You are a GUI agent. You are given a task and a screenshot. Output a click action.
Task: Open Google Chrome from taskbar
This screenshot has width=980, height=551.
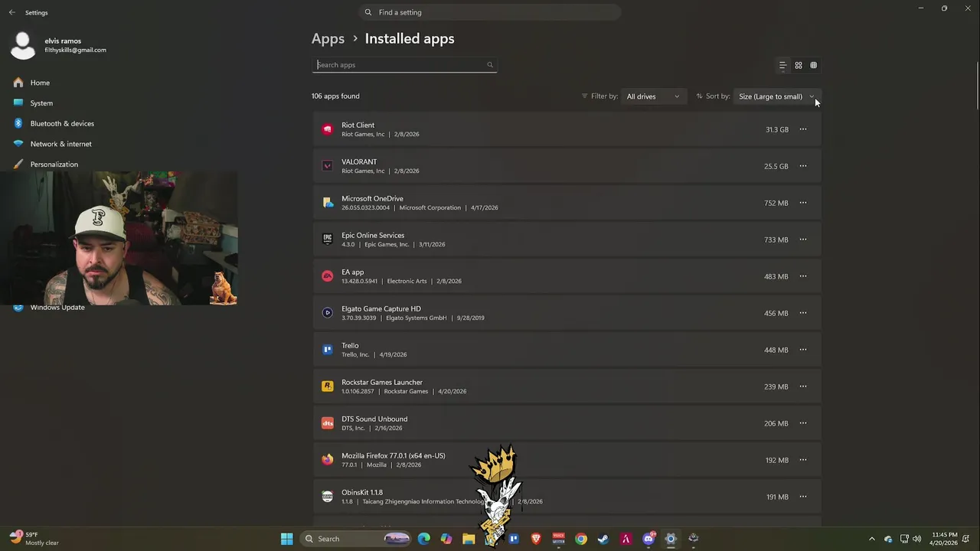[581, 539]
